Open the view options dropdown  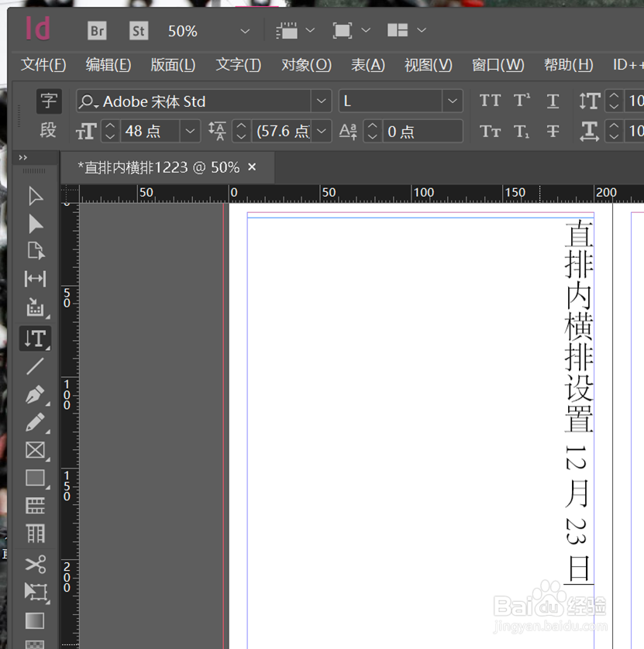click(310, 30)
